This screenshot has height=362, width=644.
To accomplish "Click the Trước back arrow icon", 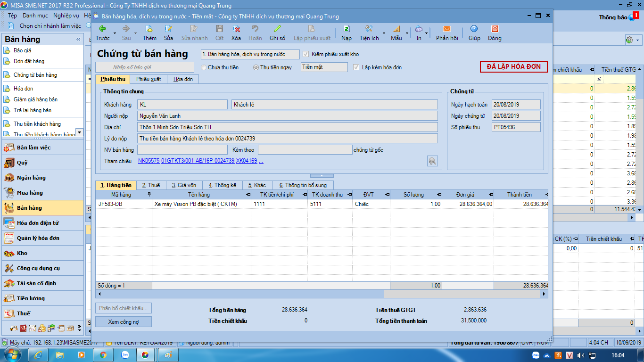I will [x=102, y=29].
